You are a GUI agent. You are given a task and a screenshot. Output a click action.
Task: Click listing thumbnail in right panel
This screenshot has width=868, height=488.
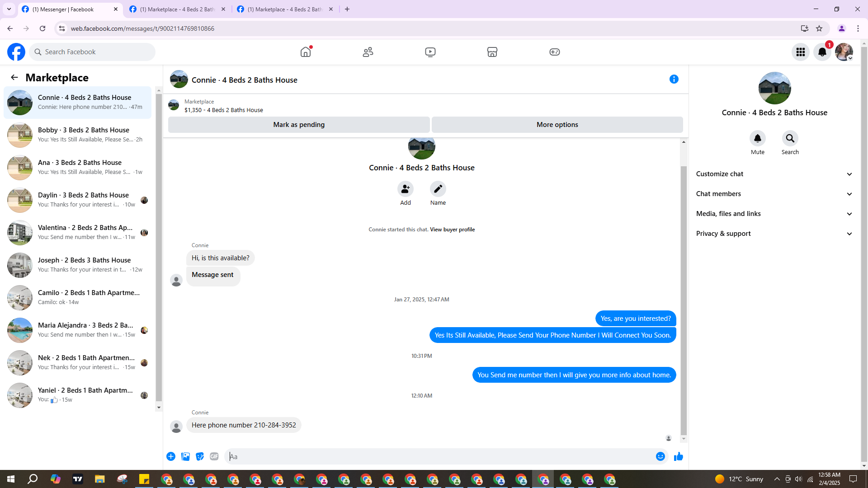(x=775, y=88)
